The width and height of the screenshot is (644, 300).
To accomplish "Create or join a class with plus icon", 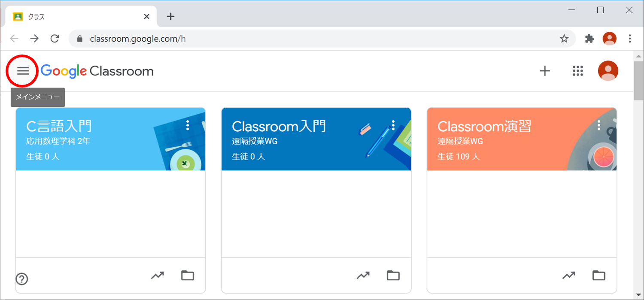I will pyautogui.click(x=544, y=71).
